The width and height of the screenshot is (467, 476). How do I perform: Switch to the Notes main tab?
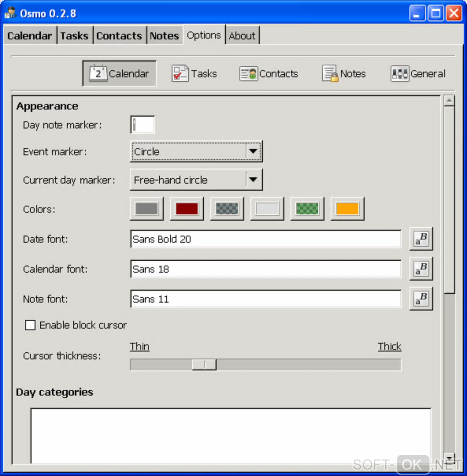tap(164, 36)
